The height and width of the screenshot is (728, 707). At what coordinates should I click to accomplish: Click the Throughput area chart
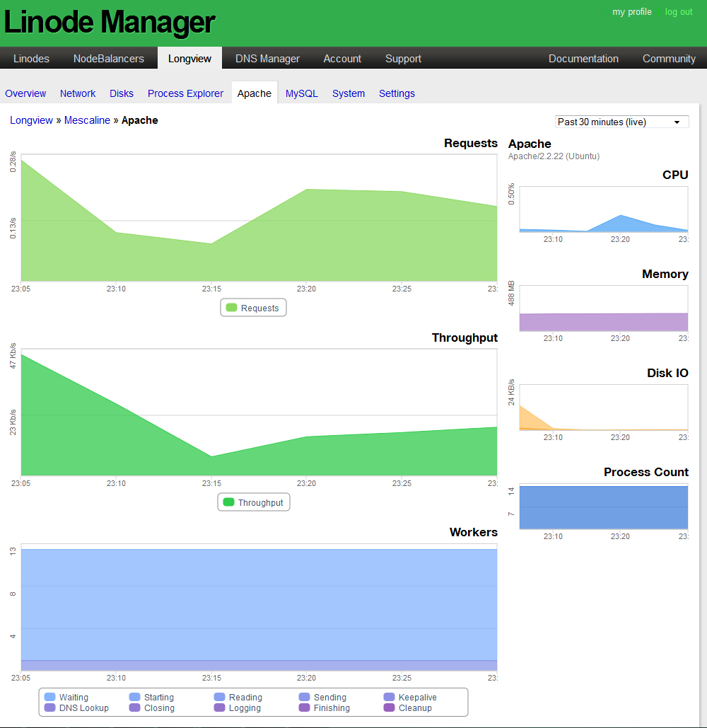point(259,412)
